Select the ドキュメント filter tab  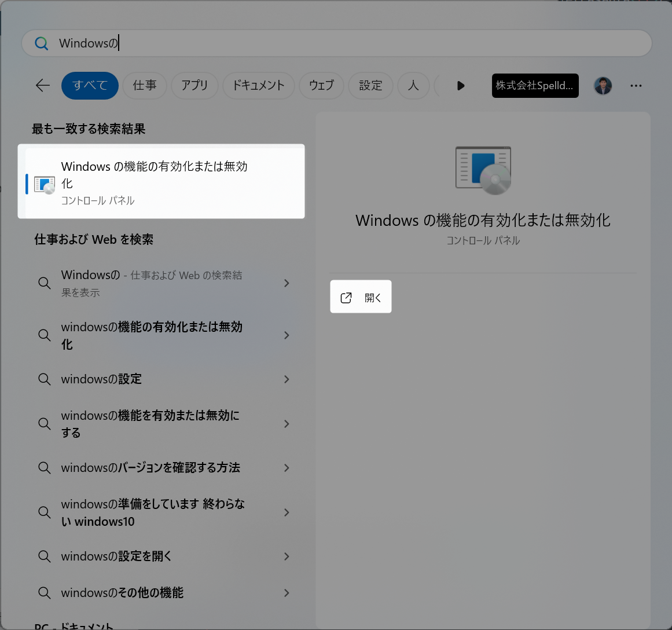258,85
